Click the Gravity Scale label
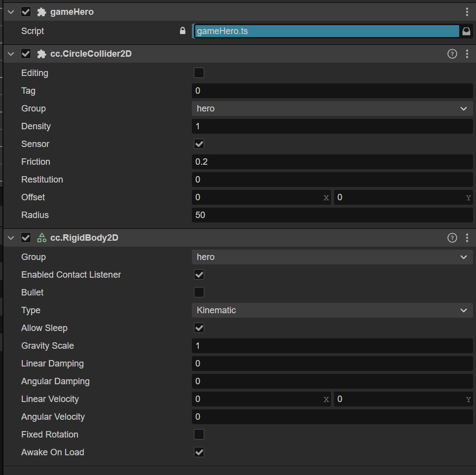Viewport: 476px width, 475px height. [47, 346]
